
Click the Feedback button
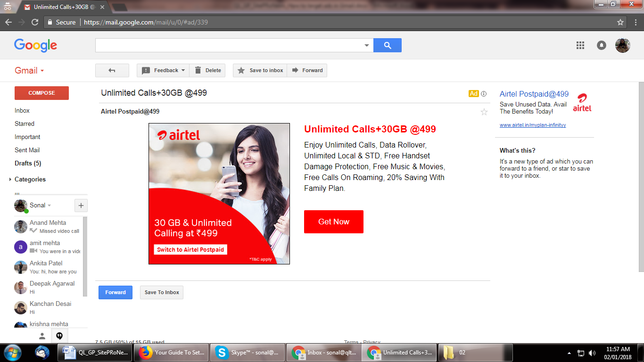tap(163, 70)
